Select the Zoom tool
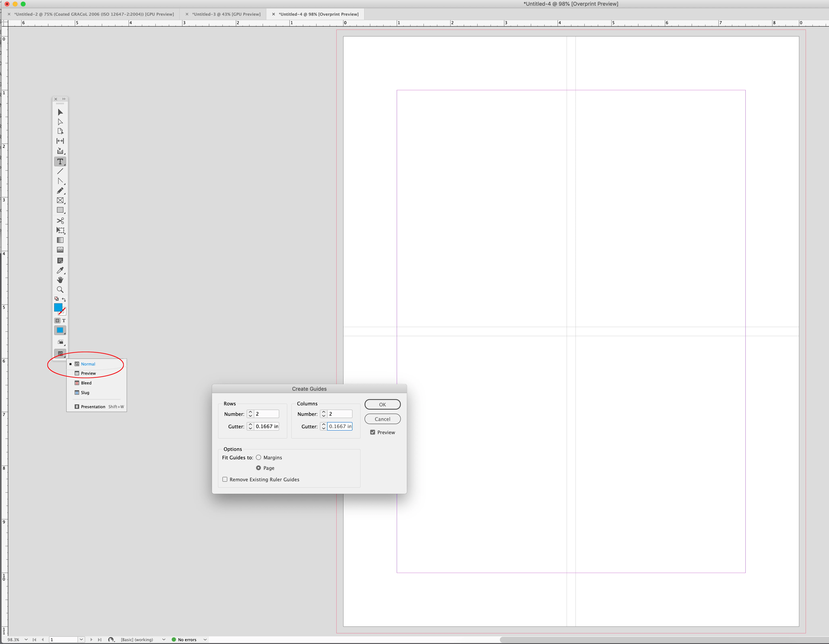Image resolution: width=829 pixels, height=644 pixels. pyautogui.click(x=60, y=290)
